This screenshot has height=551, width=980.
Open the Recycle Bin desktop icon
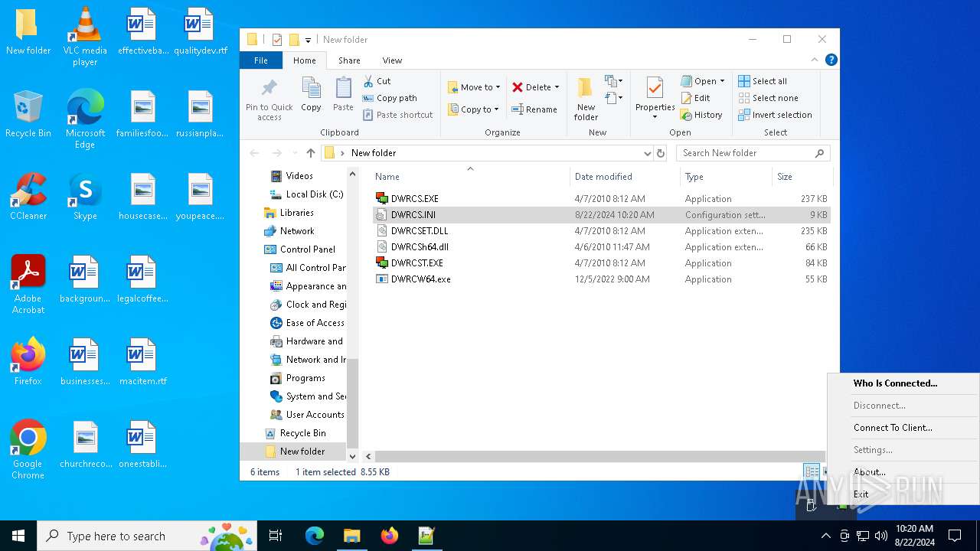click(28, 113)
